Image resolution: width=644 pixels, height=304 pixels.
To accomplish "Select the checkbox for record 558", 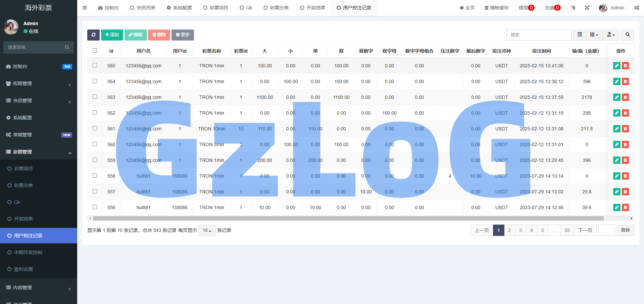I will 95,176.
